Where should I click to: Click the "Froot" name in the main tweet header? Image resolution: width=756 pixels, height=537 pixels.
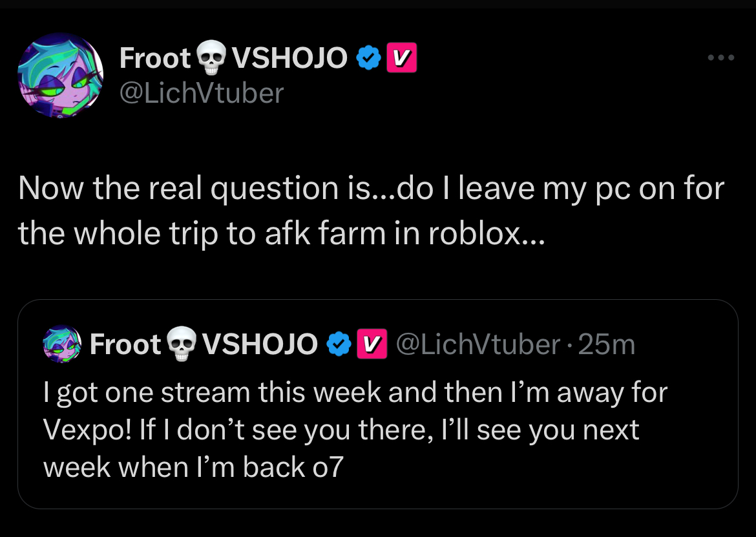(156, 59)
